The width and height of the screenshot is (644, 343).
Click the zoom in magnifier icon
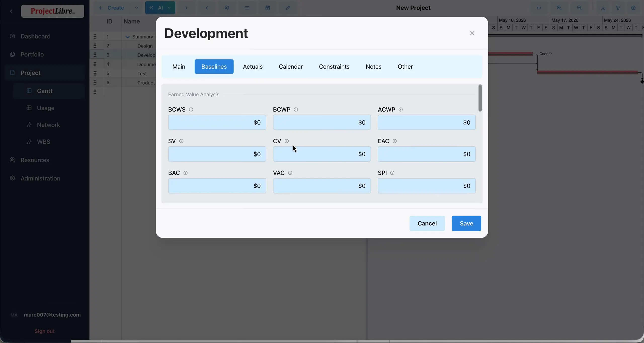click(x=559, y=8)
